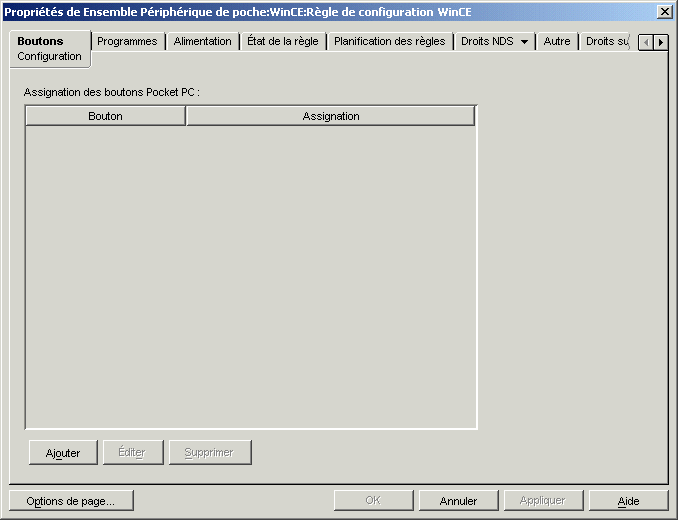Click the Boutons tab title
Screen dimensions: 678x520
click(x=40, y=41)
